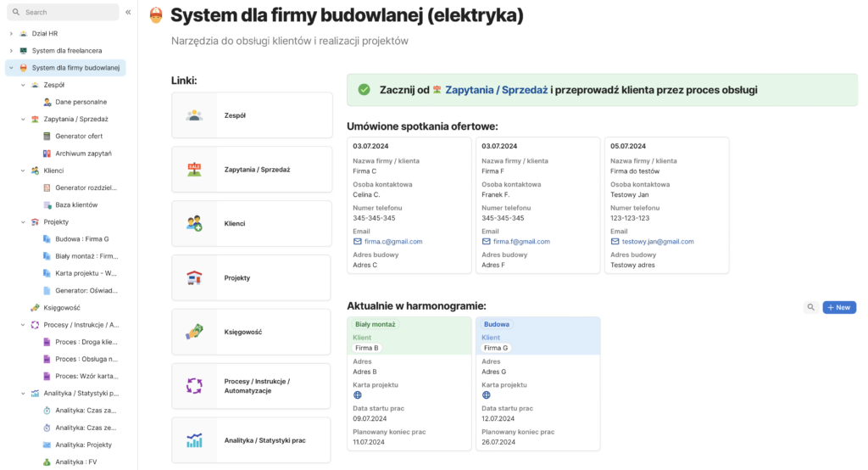Click the email icon for firma.f@gmail.com
This screenshot has width=868, height=470.
pyautogui.click(x=486, y=242)
